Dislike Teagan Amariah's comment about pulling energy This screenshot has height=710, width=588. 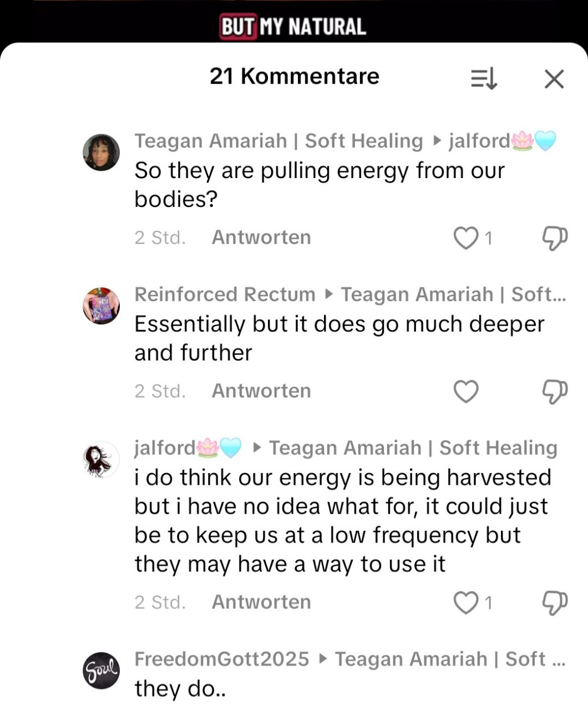(554, 238)
